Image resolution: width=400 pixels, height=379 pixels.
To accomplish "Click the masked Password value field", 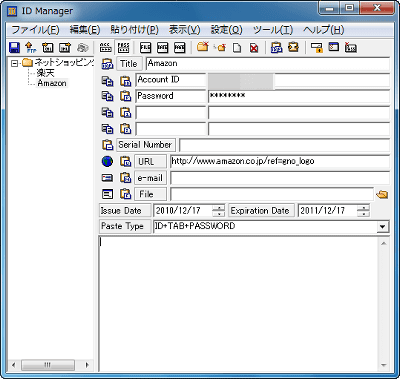I will coord(299,96).
